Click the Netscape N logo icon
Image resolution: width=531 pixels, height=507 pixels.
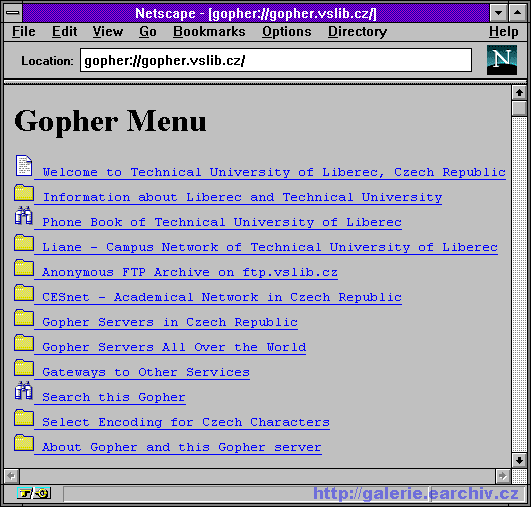point(502,60)
